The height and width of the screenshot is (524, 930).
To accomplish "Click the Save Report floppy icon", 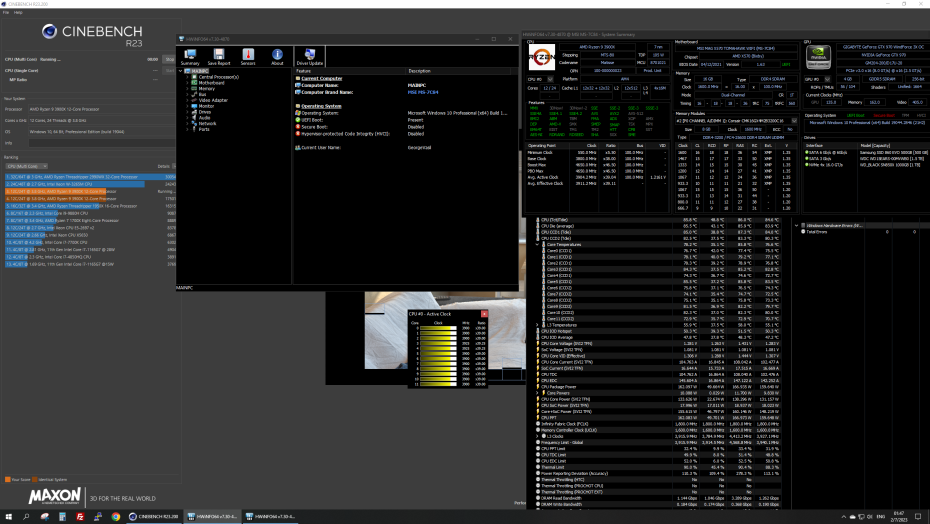I will click(x=219, y=56).
